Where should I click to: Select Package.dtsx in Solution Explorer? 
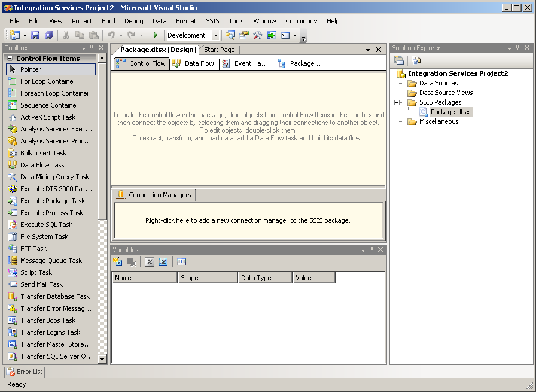pos(450,112)
